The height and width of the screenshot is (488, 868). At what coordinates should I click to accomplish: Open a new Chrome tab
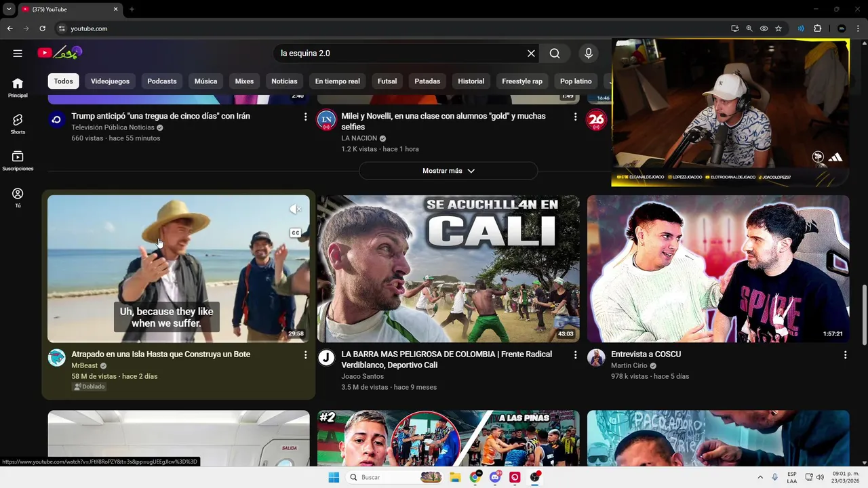(132, 9)
